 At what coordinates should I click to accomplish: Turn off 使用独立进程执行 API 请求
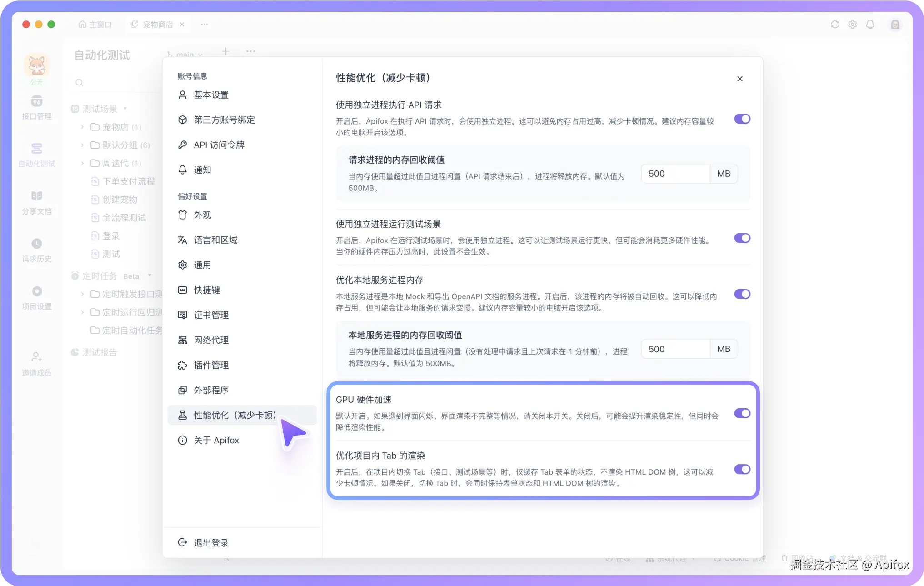click(742, 119)
